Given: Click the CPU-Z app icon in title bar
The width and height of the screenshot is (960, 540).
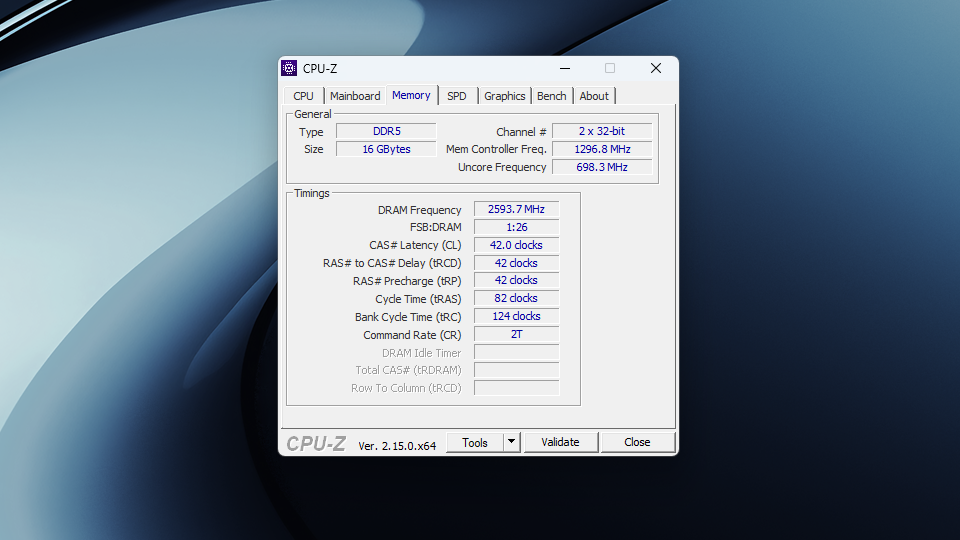Looking at the screenshot, I should [x=289, y=68].
